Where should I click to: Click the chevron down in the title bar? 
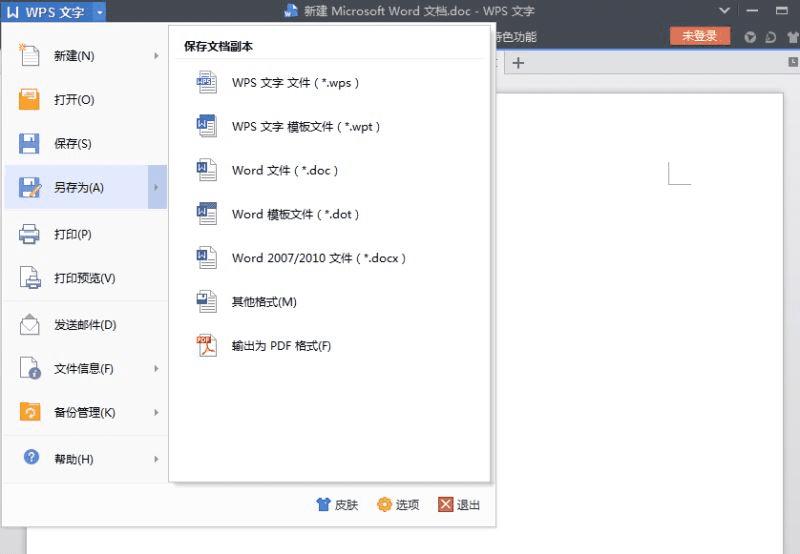click(x=724, y=11)
